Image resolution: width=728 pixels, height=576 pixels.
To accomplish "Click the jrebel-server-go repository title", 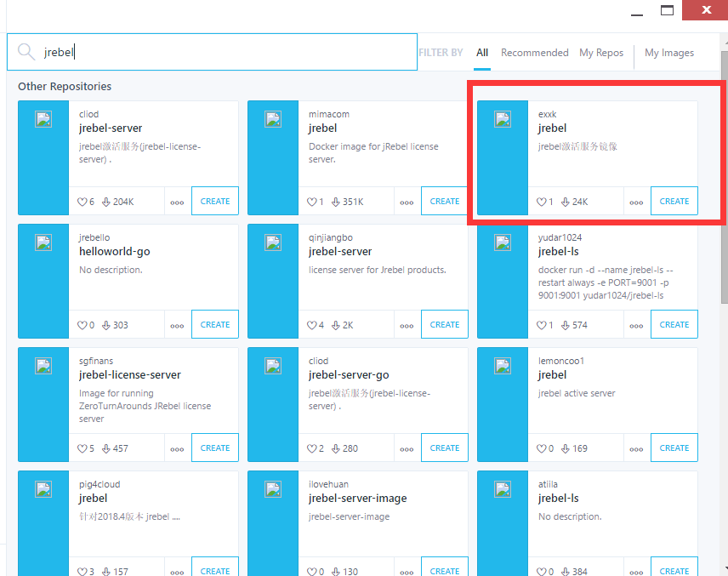I will (x=349, y=375).
